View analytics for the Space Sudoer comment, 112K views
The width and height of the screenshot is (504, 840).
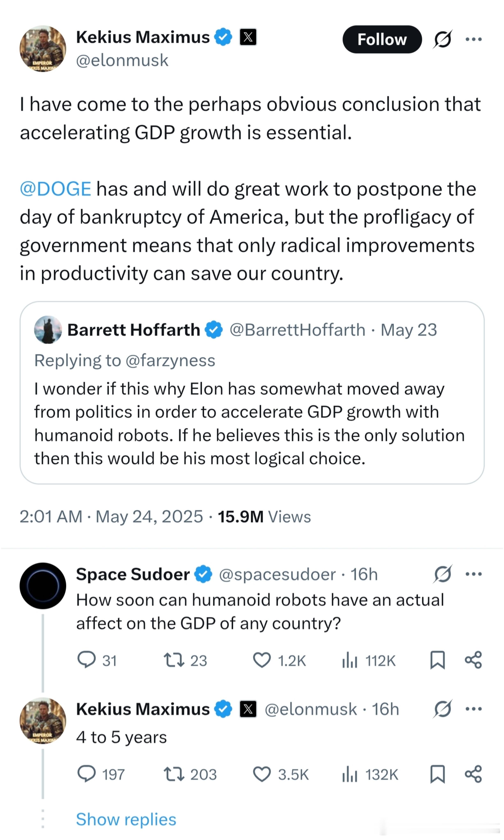(x=369, y=660)
